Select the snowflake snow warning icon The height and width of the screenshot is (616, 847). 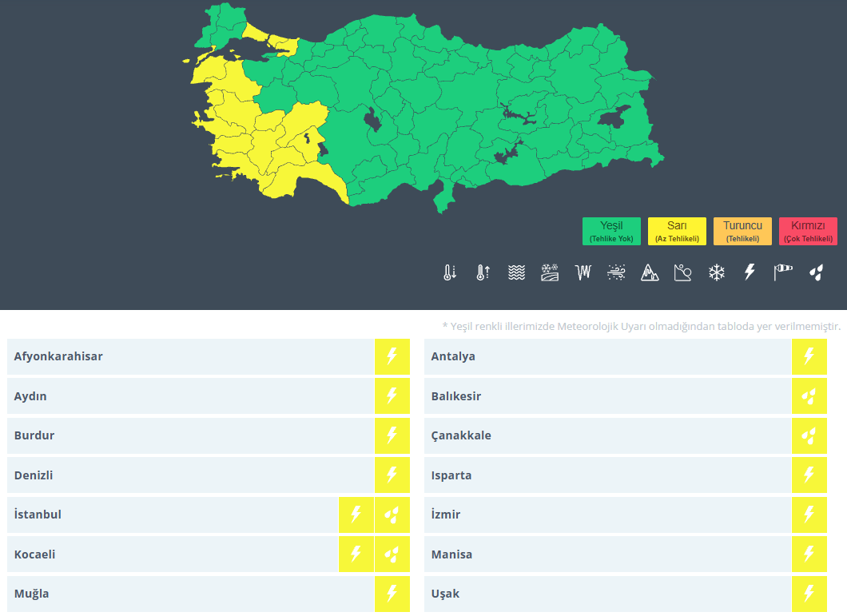pos(716,272)
